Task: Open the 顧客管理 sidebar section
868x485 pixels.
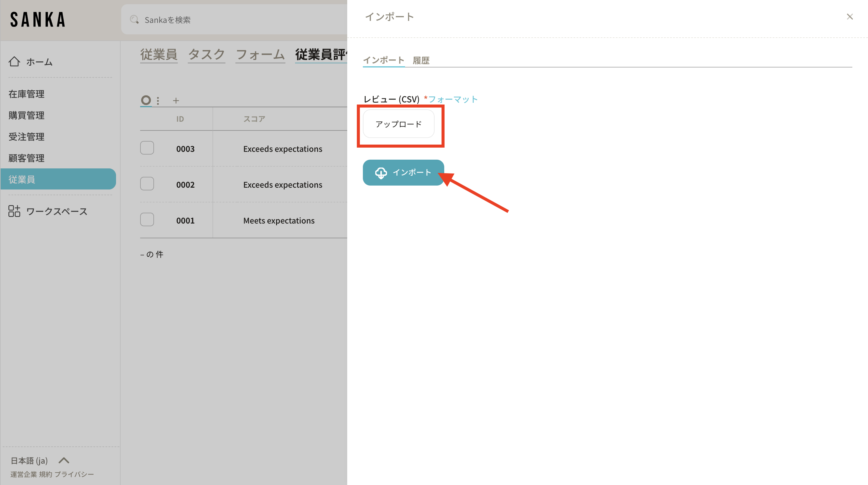Action: click(x=26, y=158)
